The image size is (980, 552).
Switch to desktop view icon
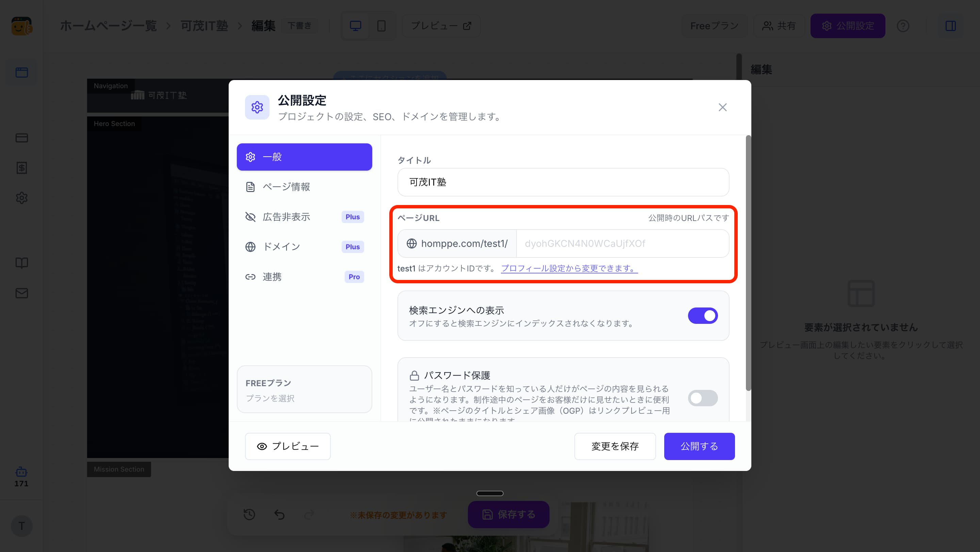[355, 26]
